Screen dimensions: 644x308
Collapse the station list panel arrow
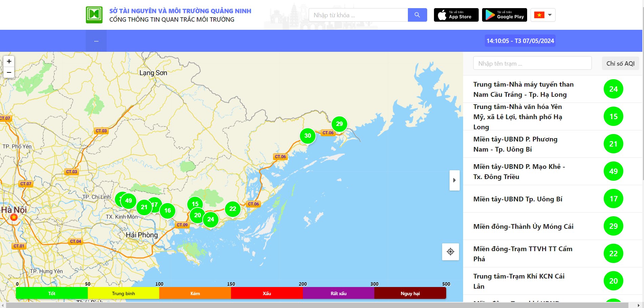coord(454,180)
